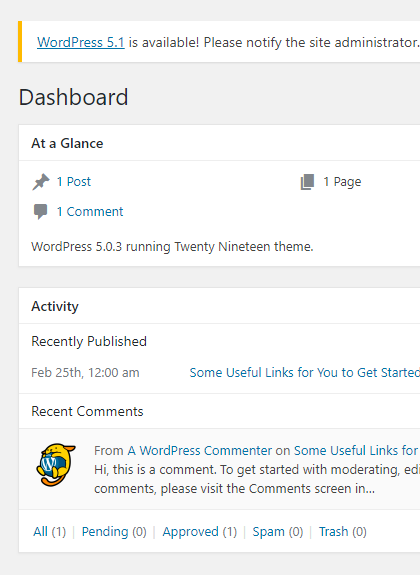Collapse the Activity panel header

(219, 306)
